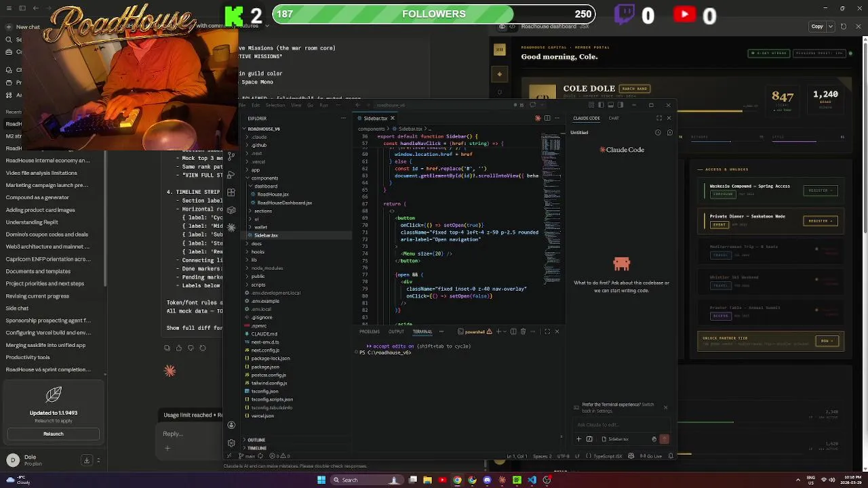868x488 pixels.
Task: Send the message in the Claude Code input
Action: [x=664, y=439]
